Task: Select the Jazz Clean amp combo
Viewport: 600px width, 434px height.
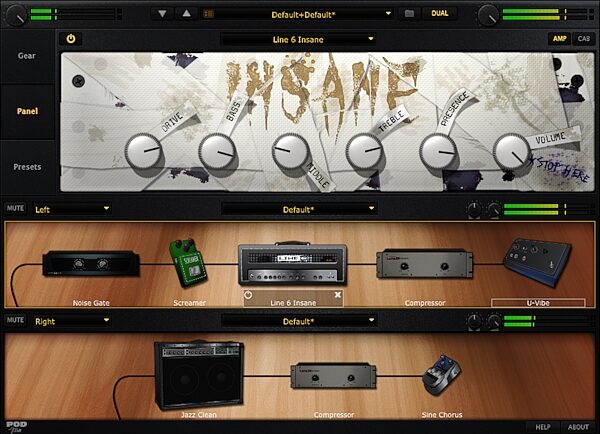Action: pyautogui.click(x=199, y=376)
